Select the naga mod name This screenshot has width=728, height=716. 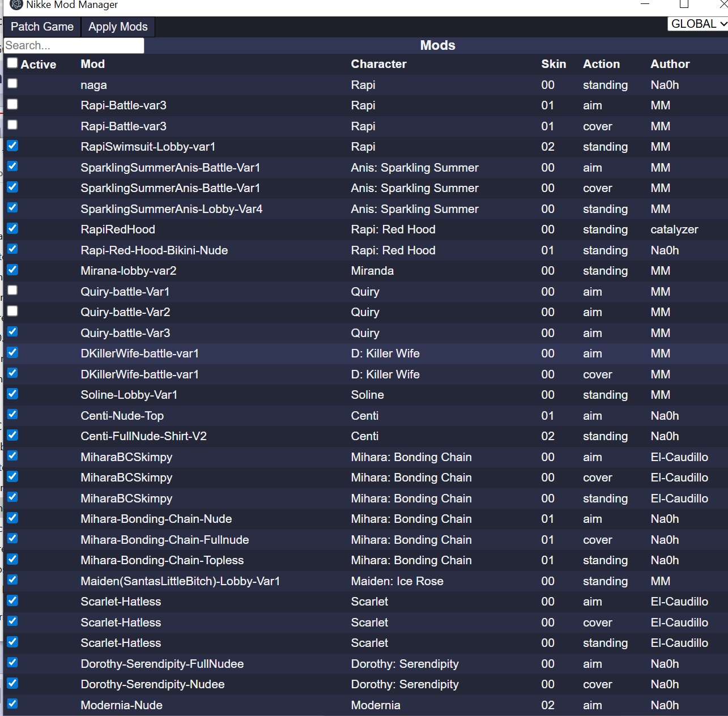[93, 85]
